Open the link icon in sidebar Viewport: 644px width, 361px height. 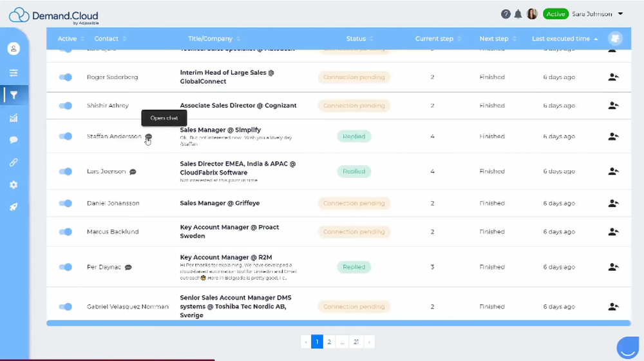(14, 162)
